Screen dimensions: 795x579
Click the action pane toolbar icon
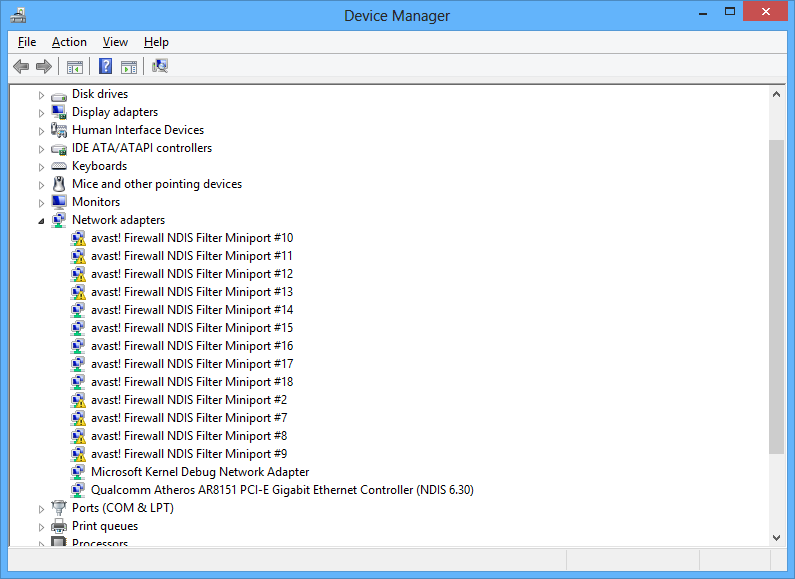point(129,66)
